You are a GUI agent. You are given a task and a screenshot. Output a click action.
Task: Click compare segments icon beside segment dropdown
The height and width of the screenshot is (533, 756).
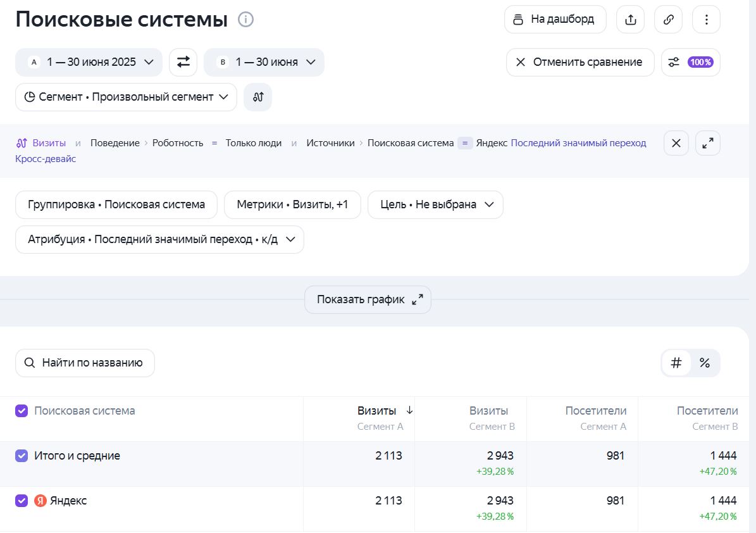click(258, 97)
